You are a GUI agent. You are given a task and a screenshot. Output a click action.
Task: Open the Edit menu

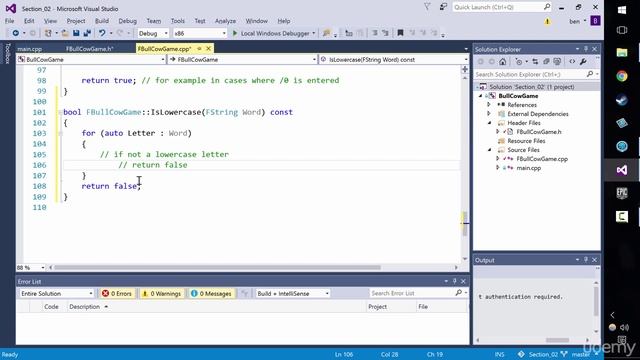pyautogui.click(x=29, y=21)
